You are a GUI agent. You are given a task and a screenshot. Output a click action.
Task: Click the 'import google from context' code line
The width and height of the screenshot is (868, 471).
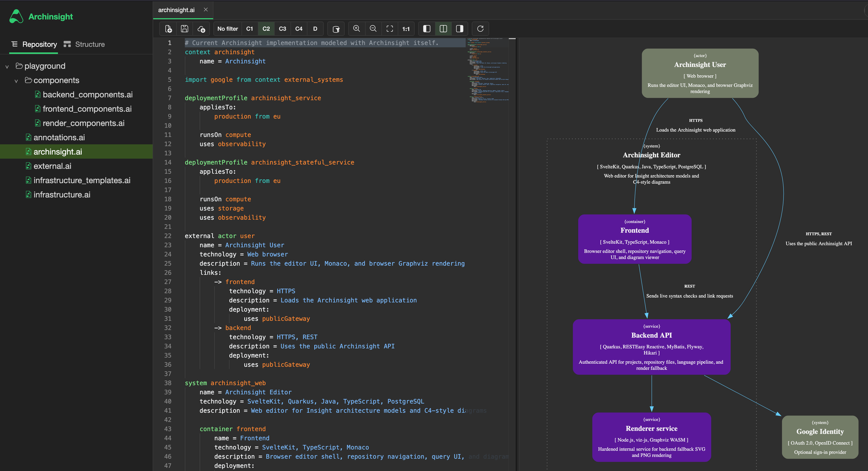click(x=264, y=80)
